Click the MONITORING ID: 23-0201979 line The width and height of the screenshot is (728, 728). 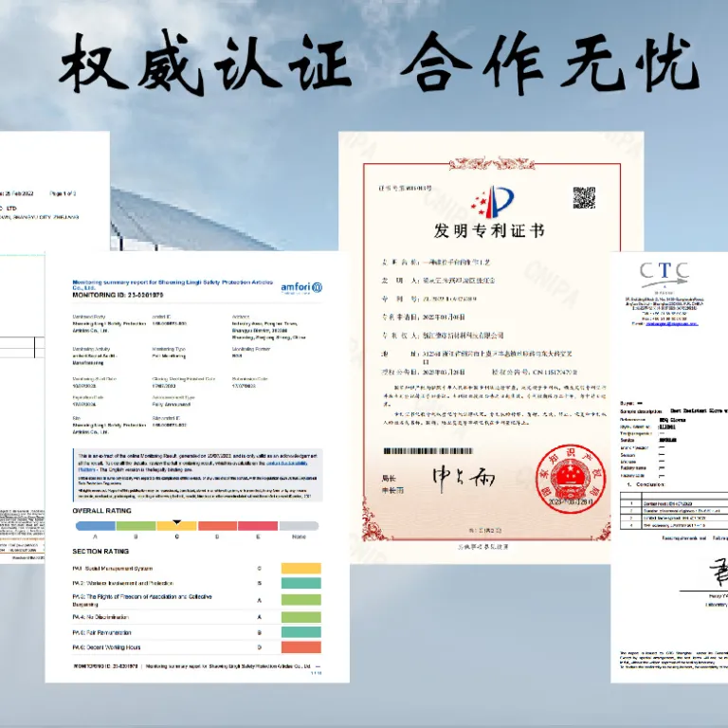click(118, 295)
